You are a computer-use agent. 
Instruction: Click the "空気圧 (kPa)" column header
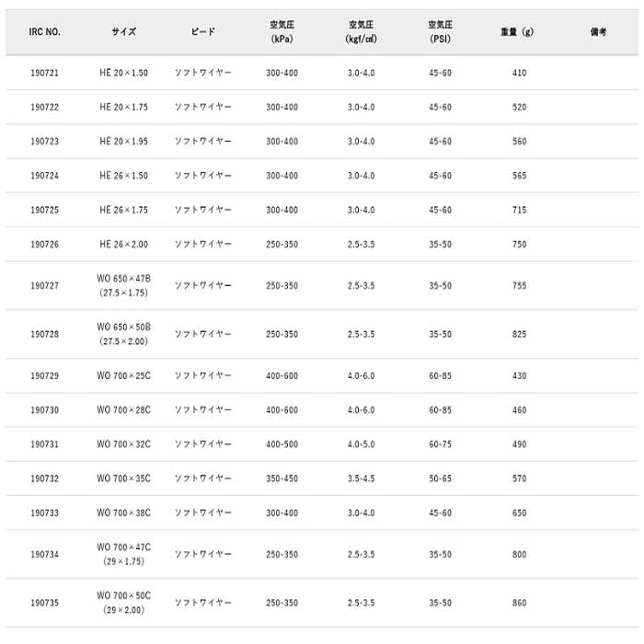click(282, 31)
